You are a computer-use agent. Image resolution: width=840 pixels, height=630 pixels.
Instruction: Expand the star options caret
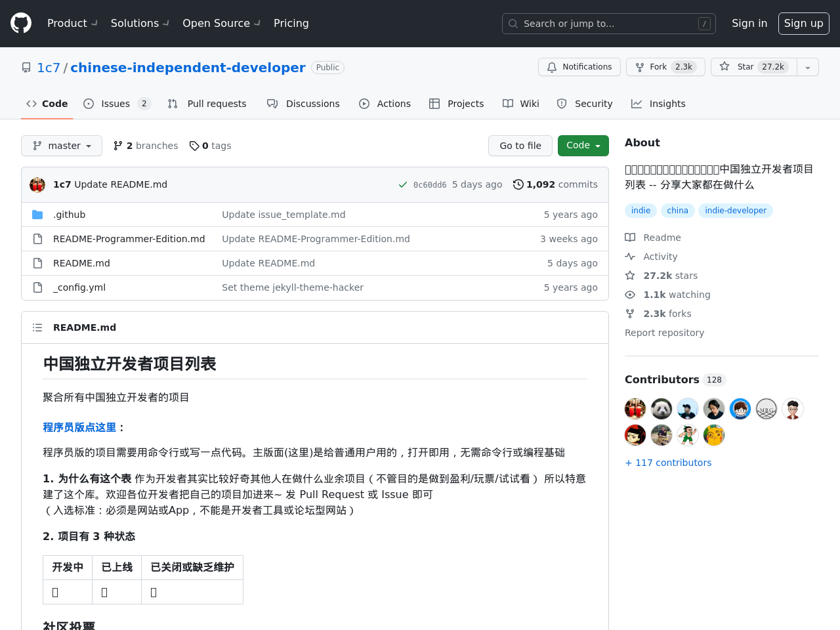(808, 67)
